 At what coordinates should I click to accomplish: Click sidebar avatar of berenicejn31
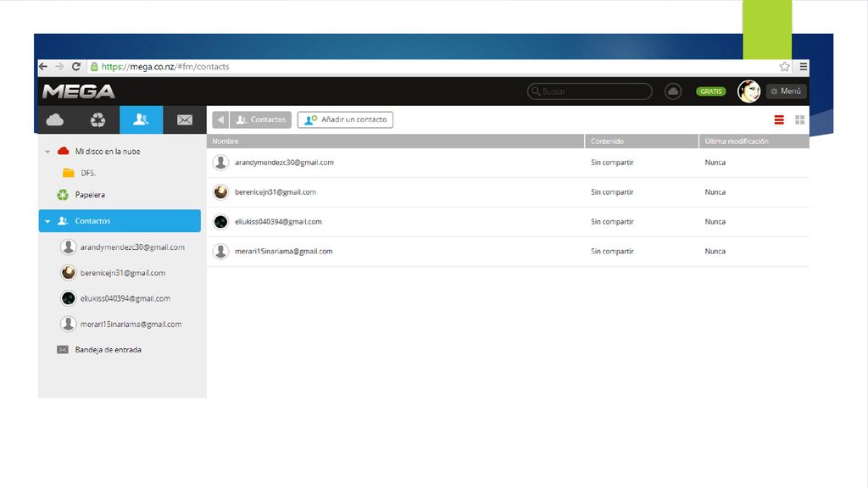[68, 272]
